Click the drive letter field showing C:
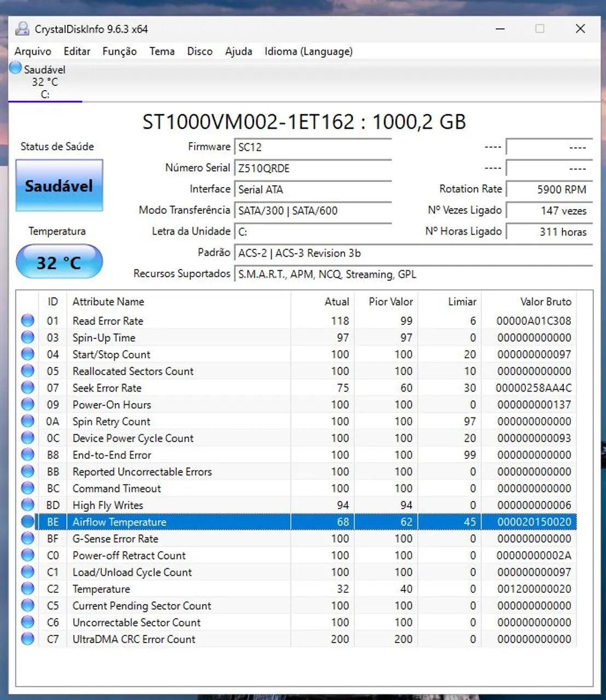 (x=313, y=232)
